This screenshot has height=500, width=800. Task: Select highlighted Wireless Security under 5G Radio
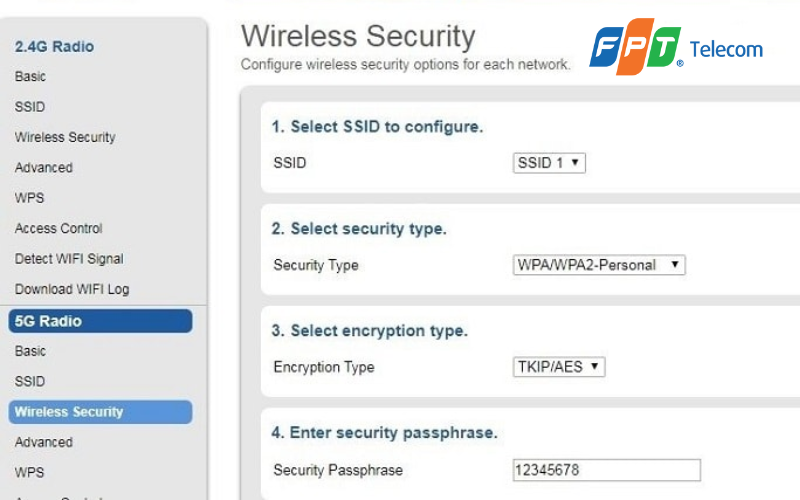click(x=99, y=412)
